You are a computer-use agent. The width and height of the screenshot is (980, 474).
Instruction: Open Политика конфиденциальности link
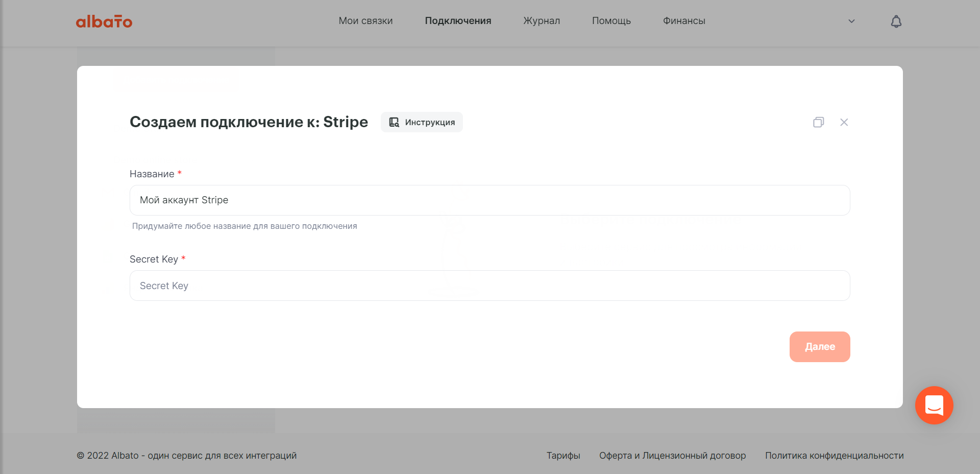(x=835, y=456)
